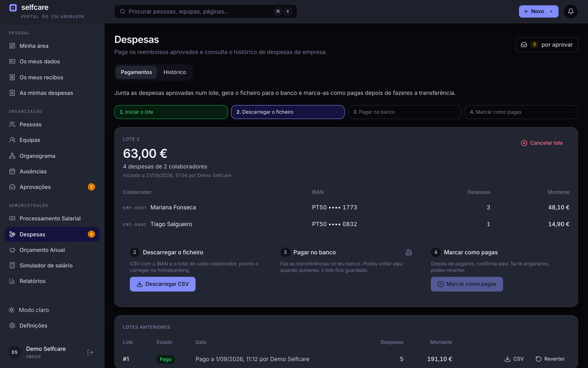Open Definições in sidebar
The width and height of the screenshot is (588, 368).
point(52,325)
